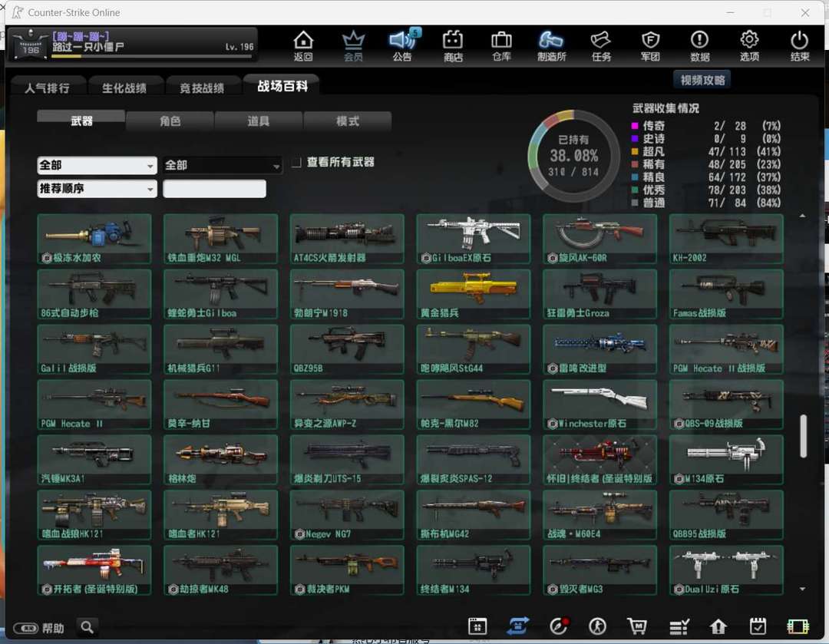The image size is (829, 644).
Task: Open the 数据 data icon
Action: click(x=699, y=45)
